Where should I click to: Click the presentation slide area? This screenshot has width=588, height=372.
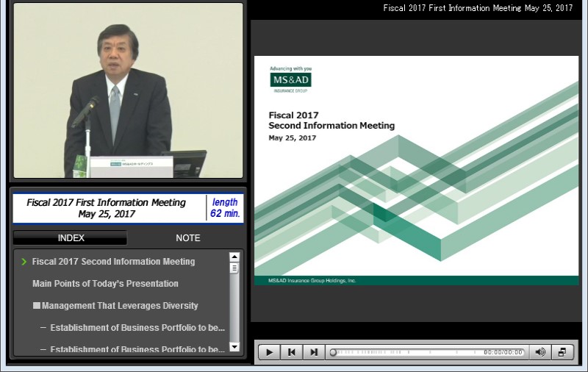pyautogui.click(x=416, y=171)
